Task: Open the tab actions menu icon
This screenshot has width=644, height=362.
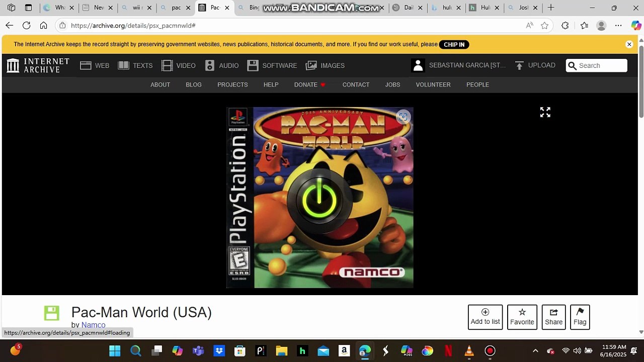Action: (29, 8)
